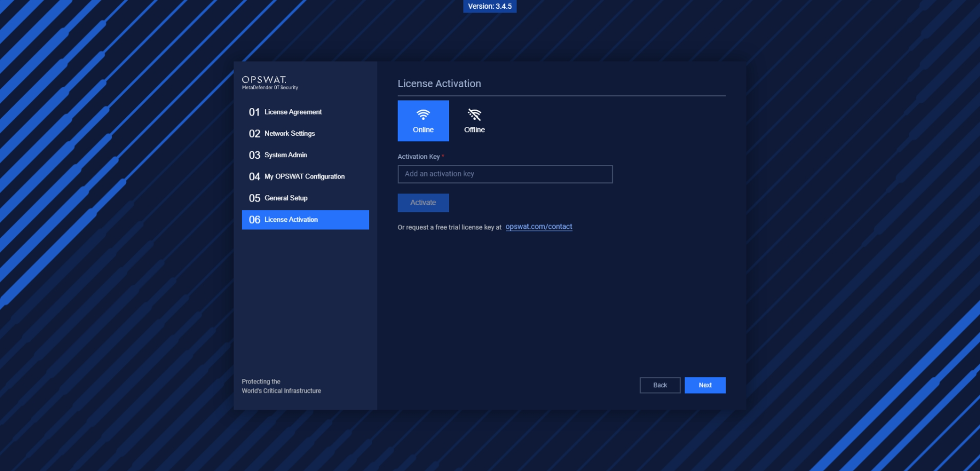
Task: Click the Activate button
Action: pos(423,203)
